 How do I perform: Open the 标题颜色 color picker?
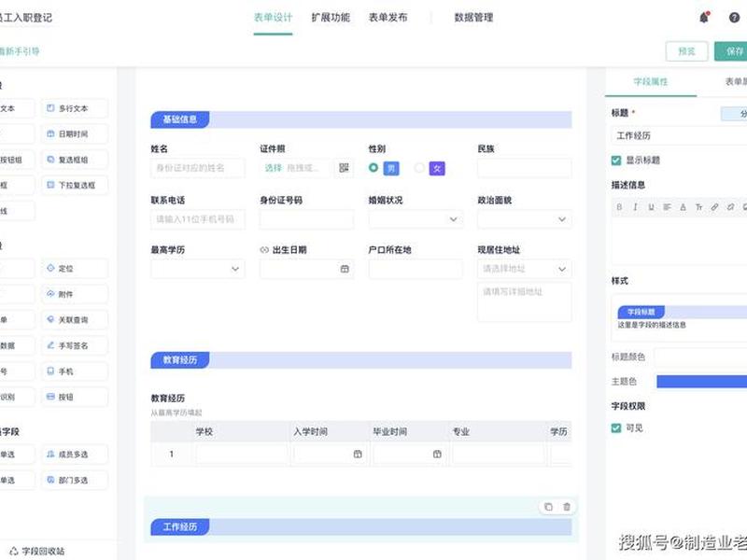[x=700, y=357]
